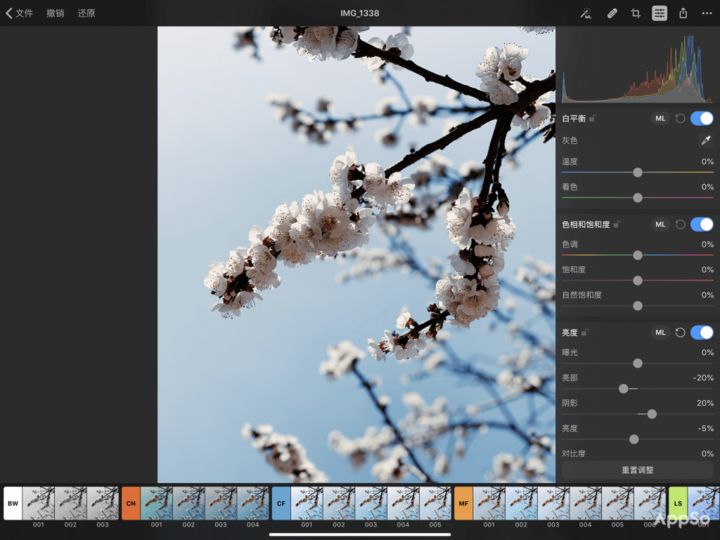Open the color adjustments sliders panel
The height and width of the screenshot is (540, 720).
point(659,13)
